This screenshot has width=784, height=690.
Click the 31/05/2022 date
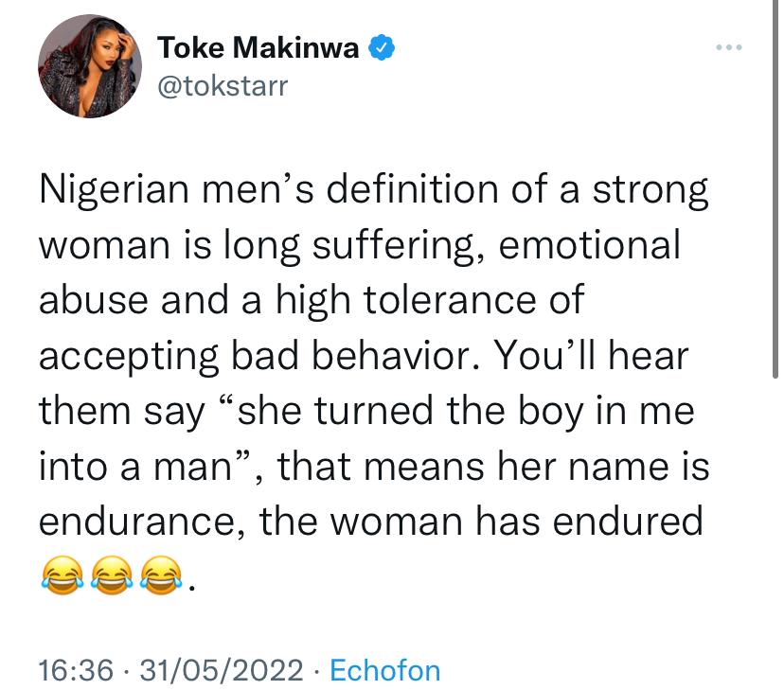[x=222, y=670]
